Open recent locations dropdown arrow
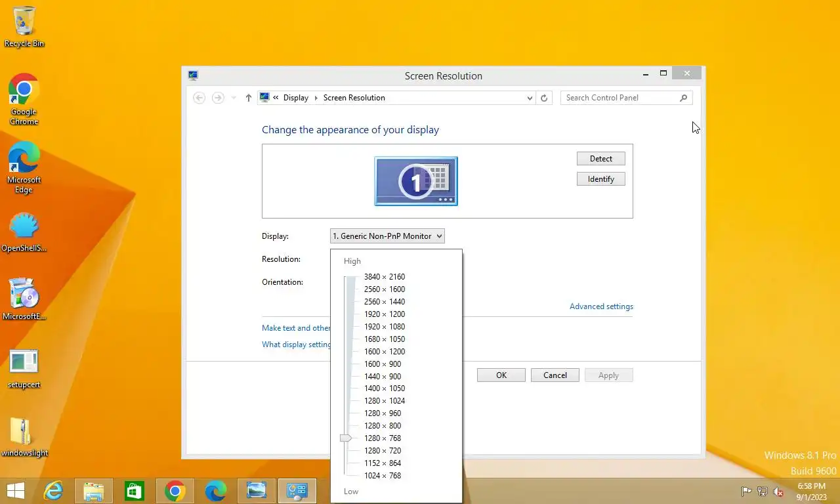 coord(234,98)
